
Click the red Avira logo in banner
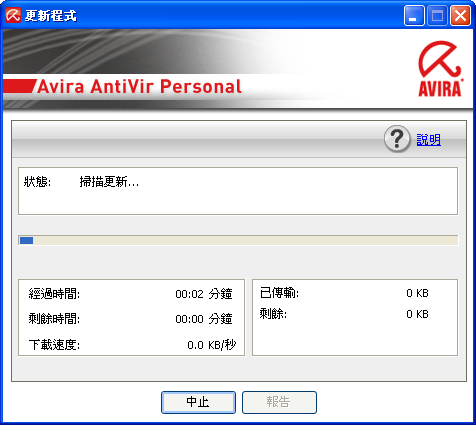pyautogui.click(x=440, y=69)
